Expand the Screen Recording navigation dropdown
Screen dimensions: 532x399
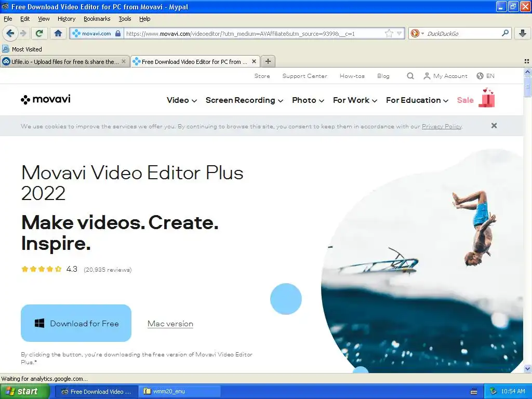[x=244, y=100]
